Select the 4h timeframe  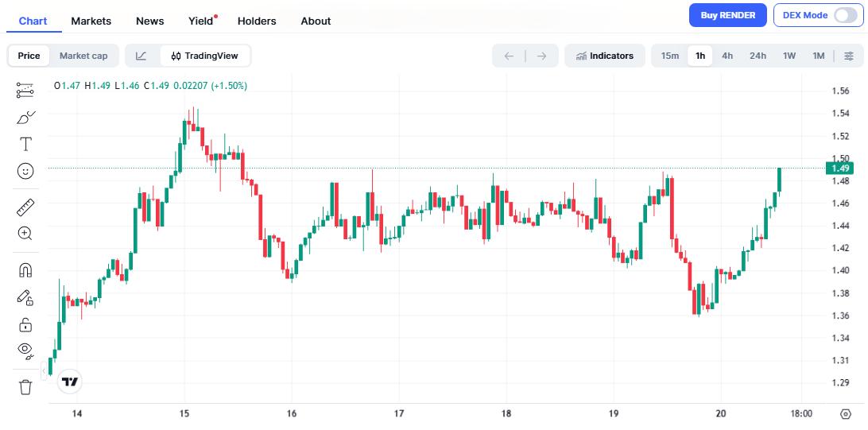coord(727,56)
